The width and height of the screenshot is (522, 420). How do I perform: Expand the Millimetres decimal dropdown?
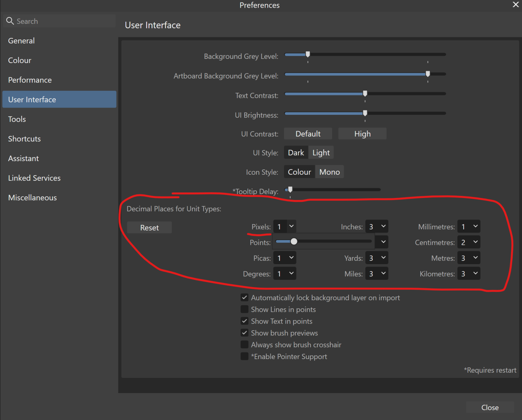[469, 226]
